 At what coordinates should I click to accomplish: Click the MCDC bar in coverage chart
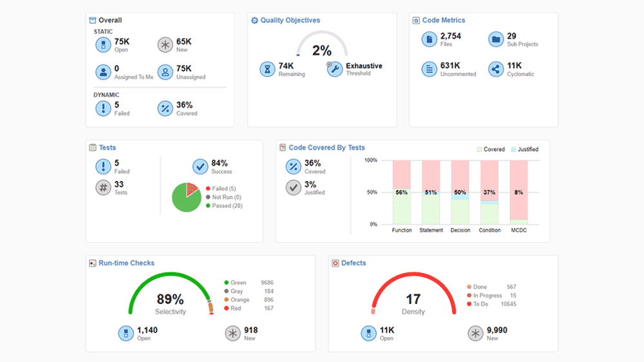pyautogui.click(x=518, y=192)
